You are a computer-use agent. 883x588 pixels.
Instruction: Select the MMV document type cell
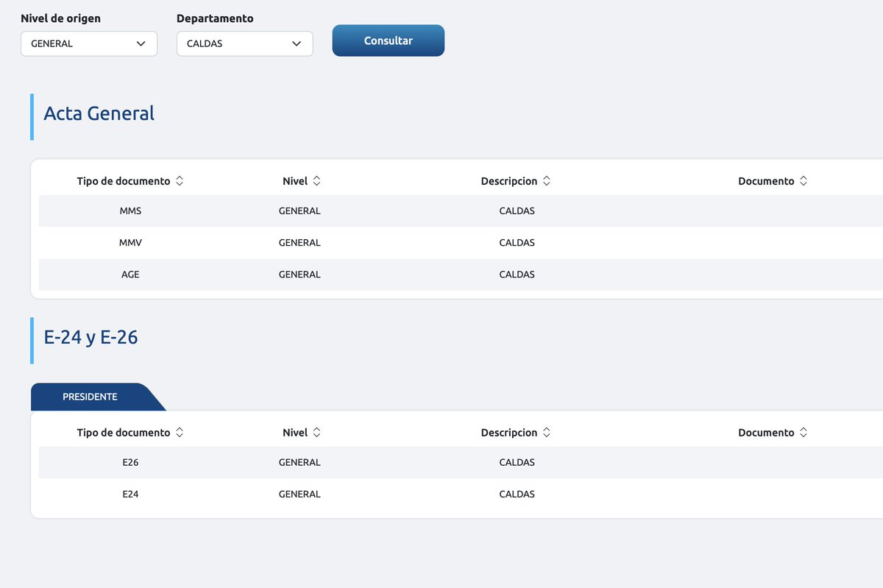(x=130, y=243)
